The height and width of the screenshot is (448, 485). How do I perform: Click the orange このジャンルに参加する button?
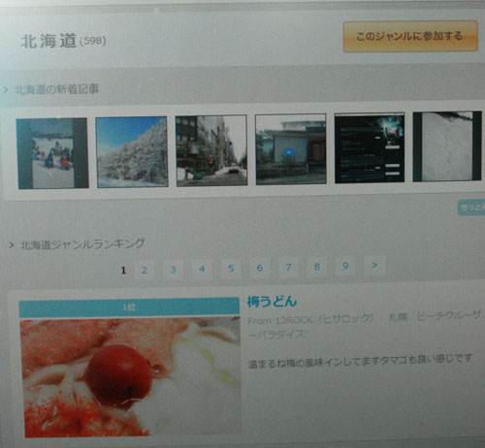point(410,36)
